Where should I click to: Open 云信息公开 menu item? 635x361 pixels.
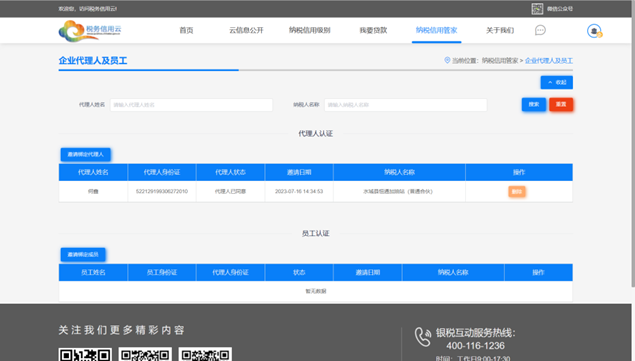pyautogui.click(x=246, y=30)
